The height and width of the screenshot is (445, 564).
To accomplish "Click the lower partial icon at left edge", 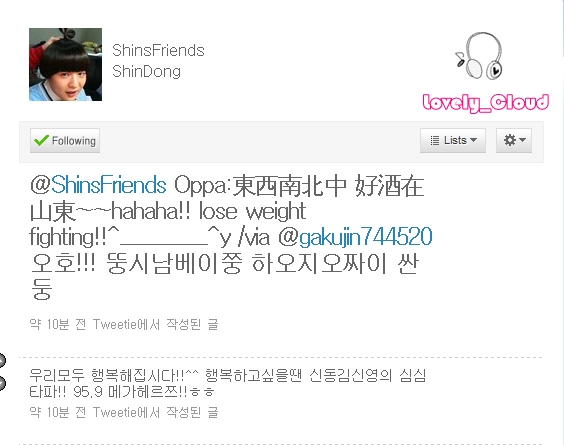I will 2,383.
